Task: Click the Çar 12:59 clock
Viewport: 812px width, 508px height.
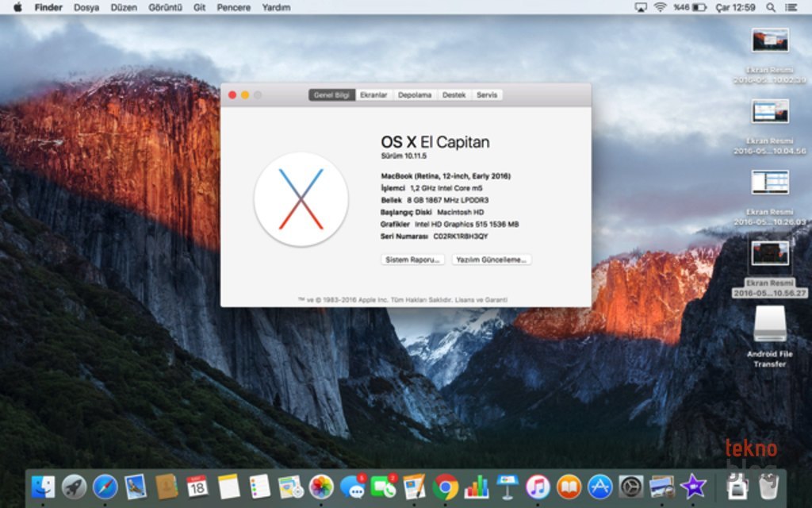Action: 735,7
